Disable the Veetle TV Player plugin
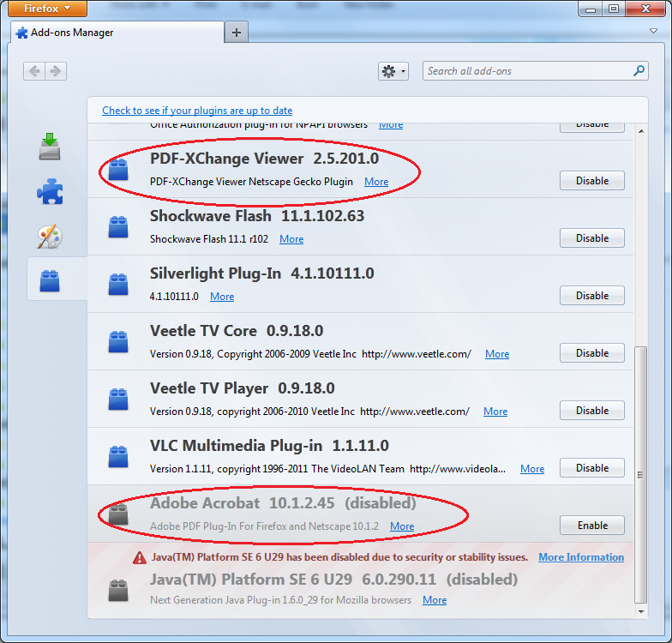Viewport: 672px width, 643px height. (591, 411)
